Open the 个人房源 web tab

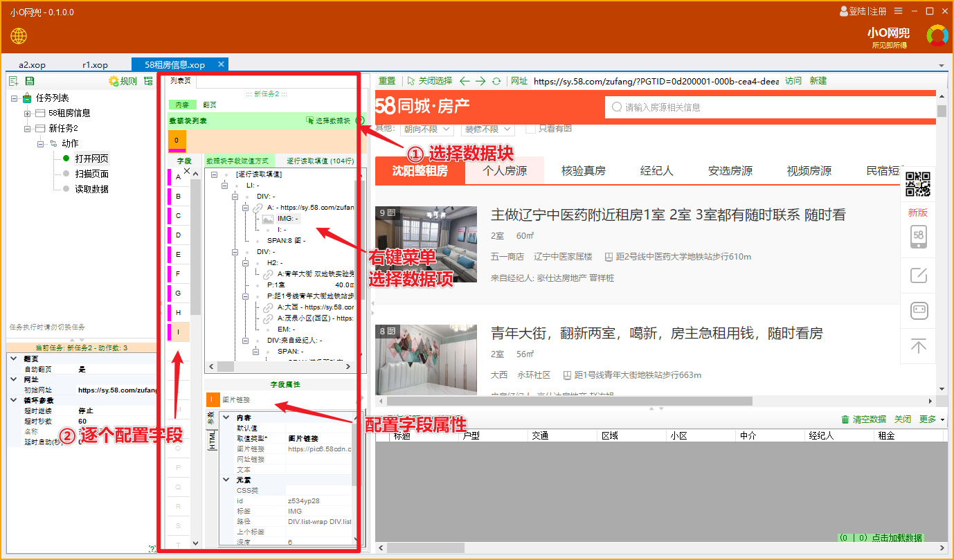[x=505, y=170]
